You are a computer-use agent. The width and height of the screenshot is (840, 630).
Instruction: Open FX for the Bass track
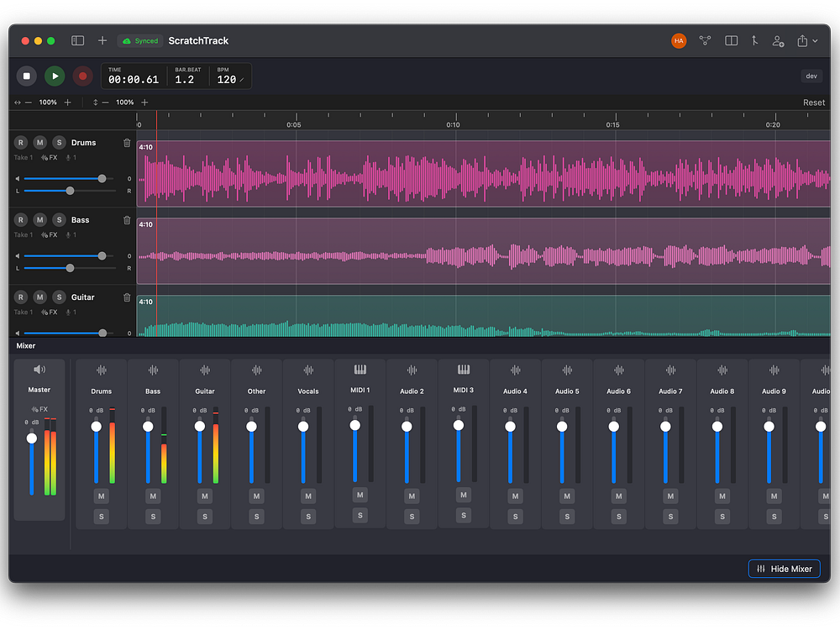(49, 235)
